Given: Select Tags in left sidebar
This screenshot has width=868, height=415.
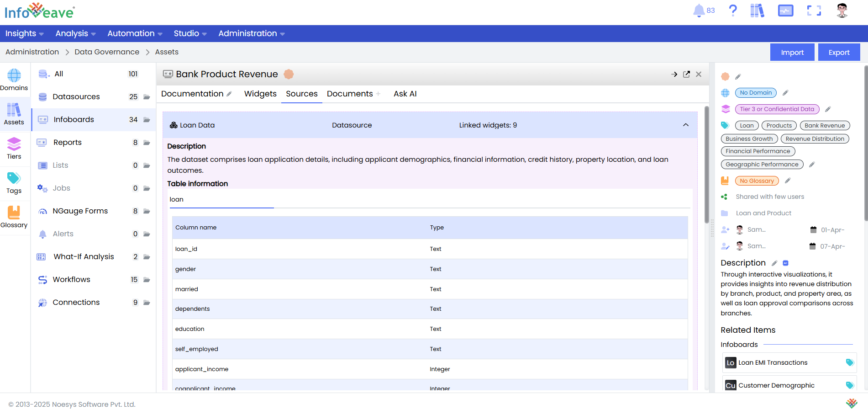Looking at the screenshot, I should [x=14, y=182].
